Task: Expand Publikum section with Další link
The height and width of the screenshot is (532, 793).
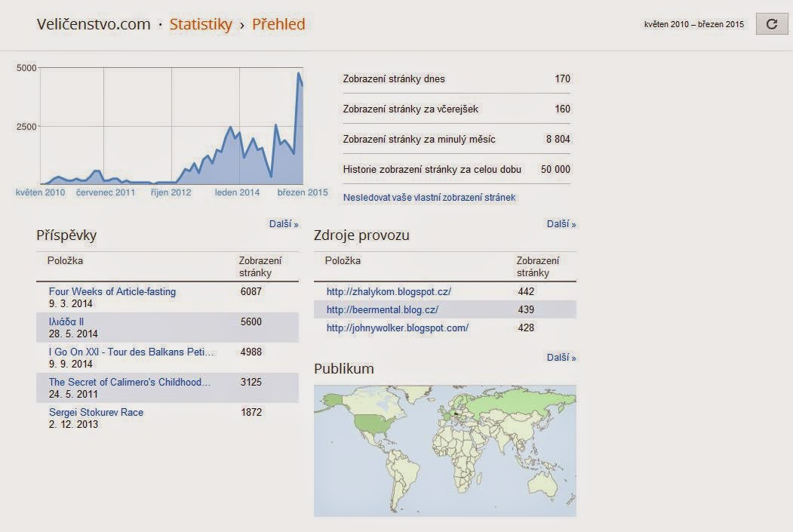Action: tap(561, 358)
